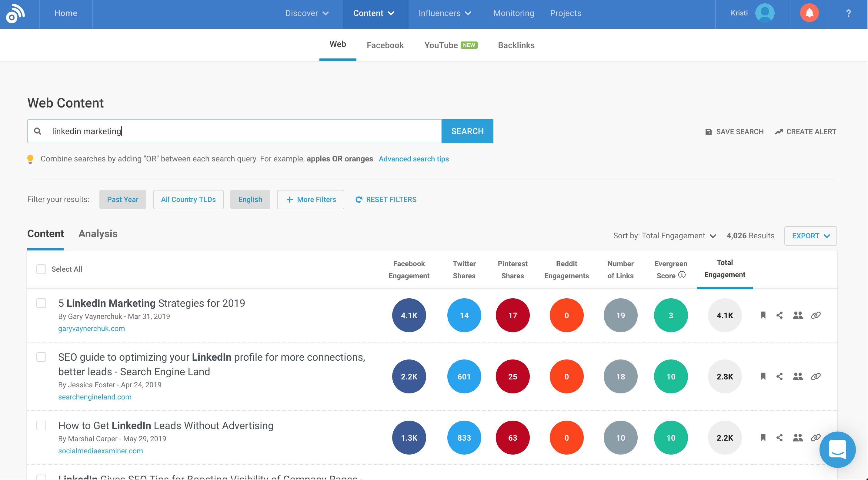The width and height of the screenshot is (868, 480).
Task: Open the notifications bell icon
Action: click(x=810, y=13)
